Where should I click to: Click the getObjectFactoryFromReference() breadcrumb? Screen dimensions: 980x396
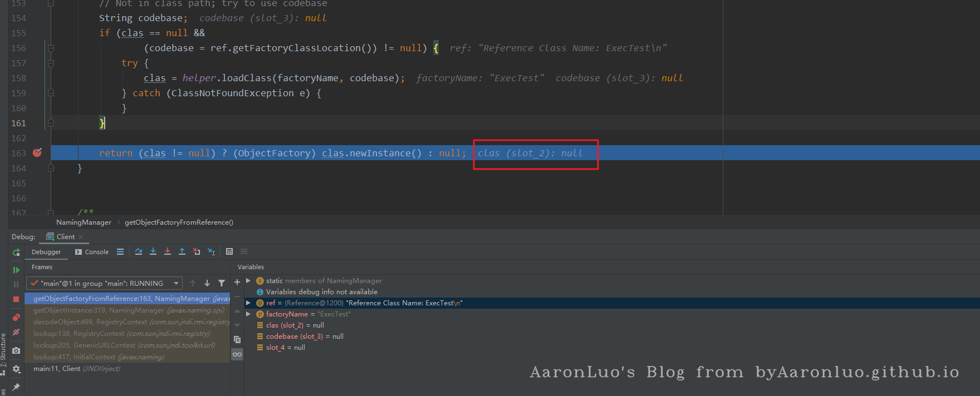point(179,222)
